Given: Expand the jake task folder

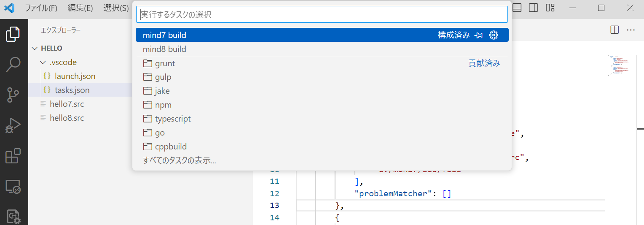Looking at the screenshot, I should (x=322, y=91).
